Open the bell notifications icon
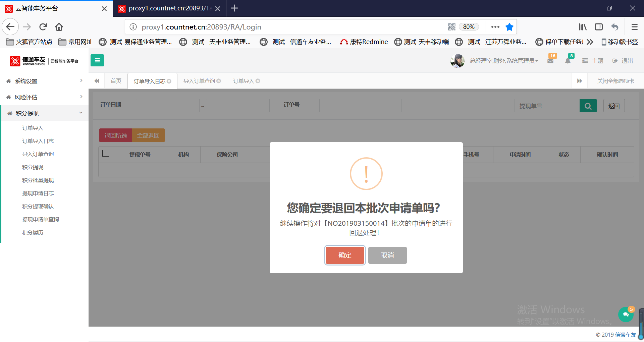The image size is (644, 342). [x=568, y=61]
